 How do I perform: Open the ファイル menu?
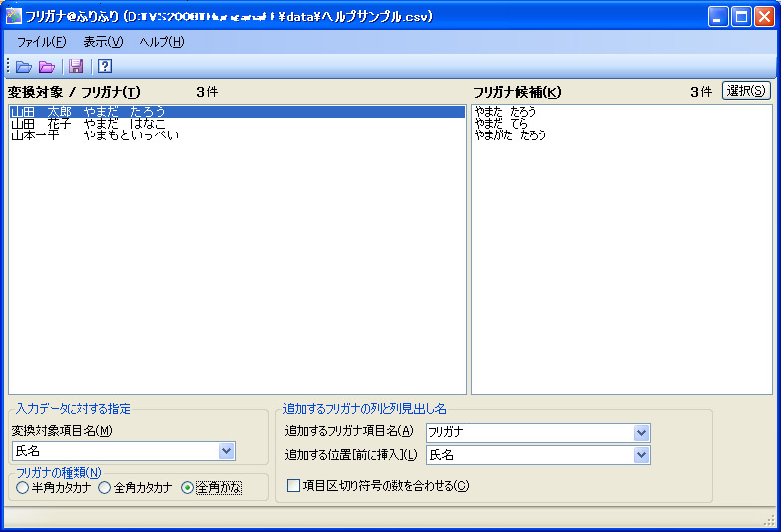(x=41, y=42)
